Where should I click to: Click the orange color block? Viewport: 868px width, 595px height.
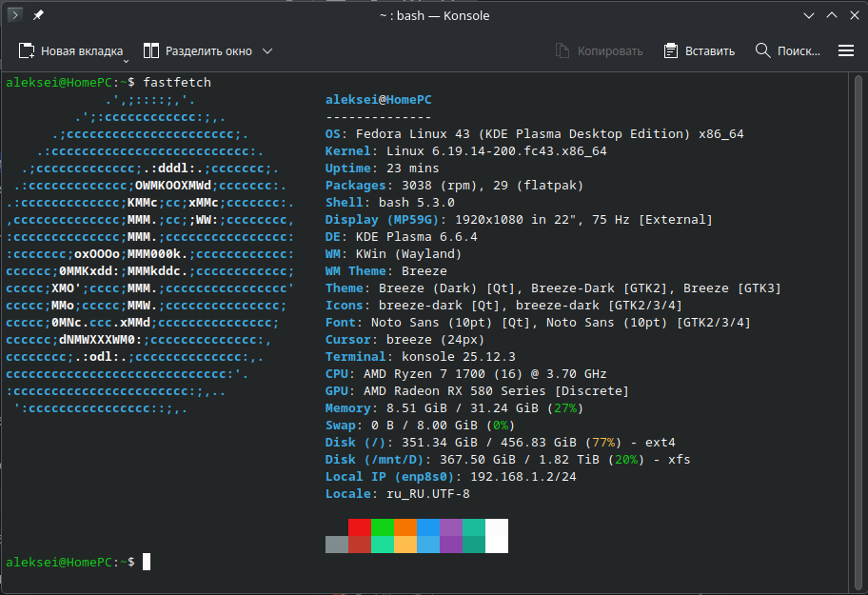405,526
